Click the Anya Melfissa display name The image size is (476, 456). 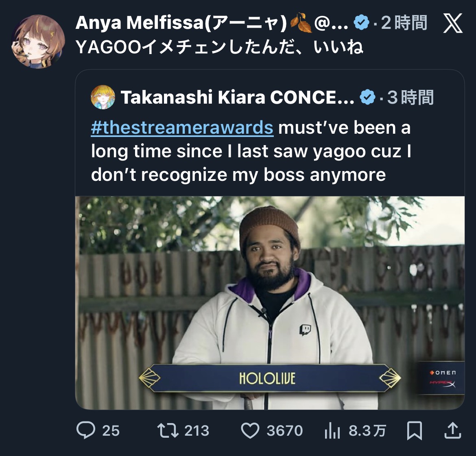pos(182,23)
